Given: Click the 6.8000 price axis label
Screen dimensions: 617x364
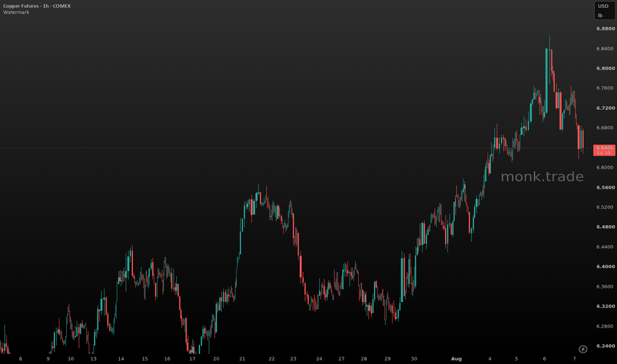Looking at the screenshot, I should pos(605,68).
